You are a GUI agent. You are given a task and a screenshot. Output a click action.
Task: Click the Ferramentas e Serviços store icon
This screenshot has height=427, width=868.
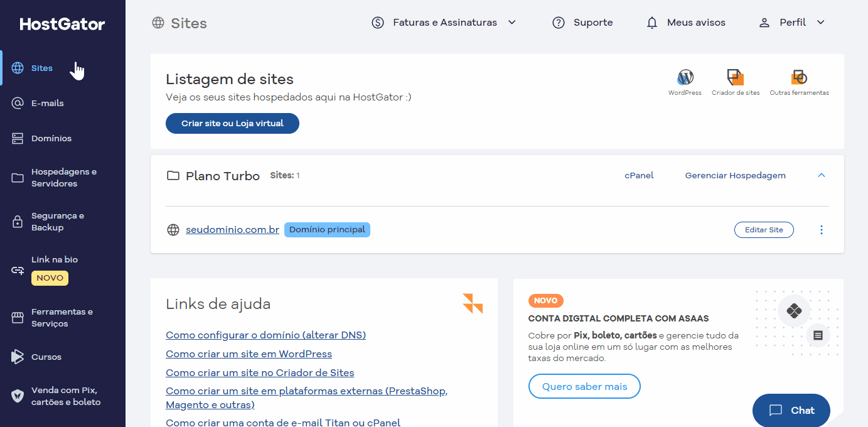pos(18,318)
